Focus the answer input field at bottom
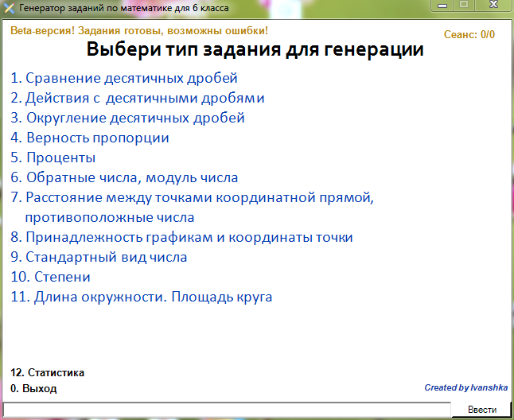The height and width of the screenshot is (420, 514). [x=227, y=410]
